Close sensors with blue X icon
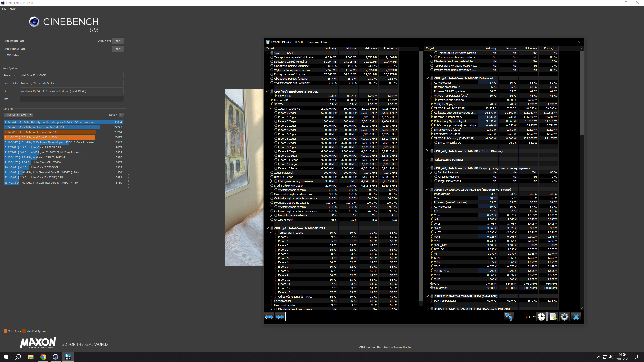644x362 pixels. coord(576,317)
